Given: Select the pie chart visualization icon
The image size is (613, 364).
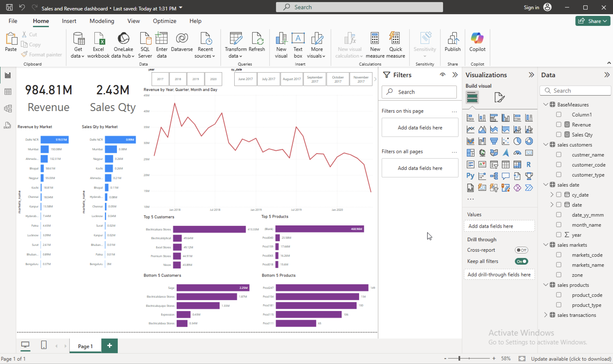Looking at the screenshot, I should pos(517,141).
